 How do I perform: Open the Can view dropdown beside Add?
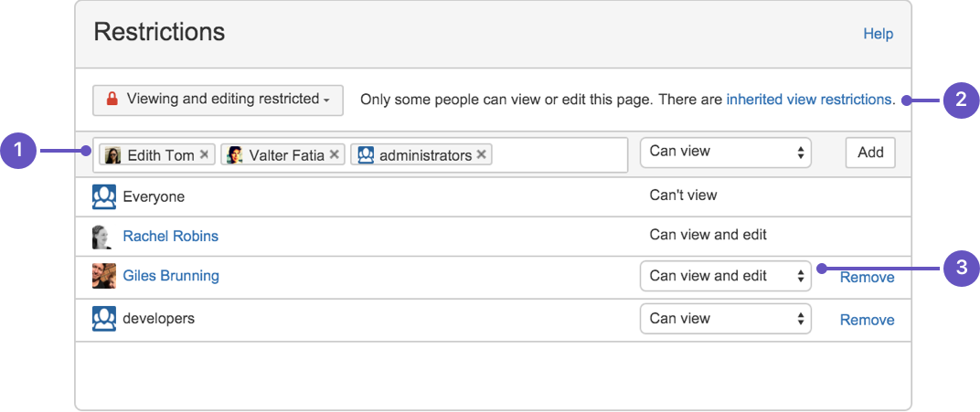726,153
